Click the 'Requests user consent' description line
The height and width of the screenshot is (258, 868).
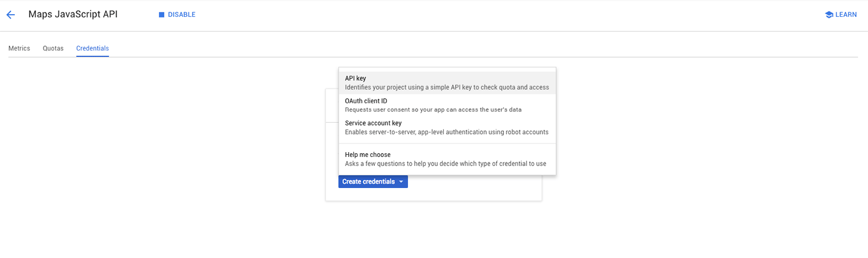pos(433,110)
